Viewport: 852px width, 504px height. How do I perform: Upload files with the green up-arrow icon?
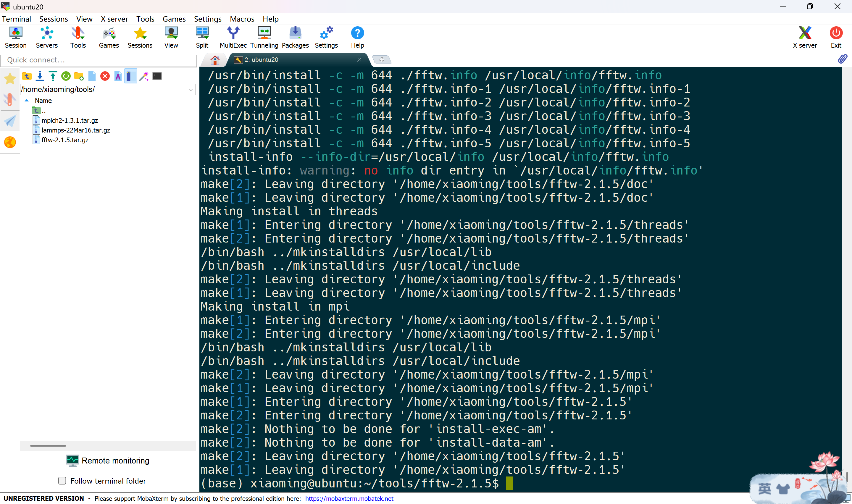pos(53,76)
